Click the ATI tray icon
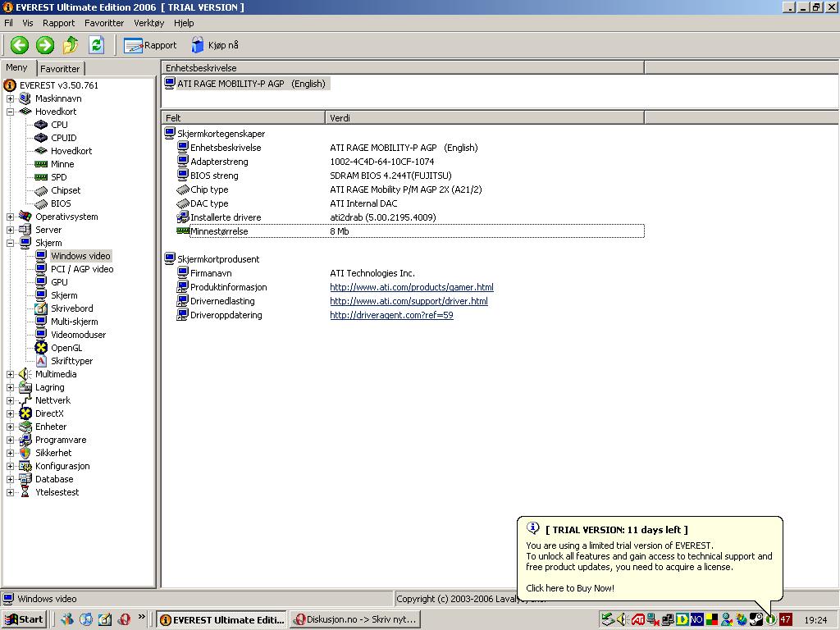 [637, 620]
